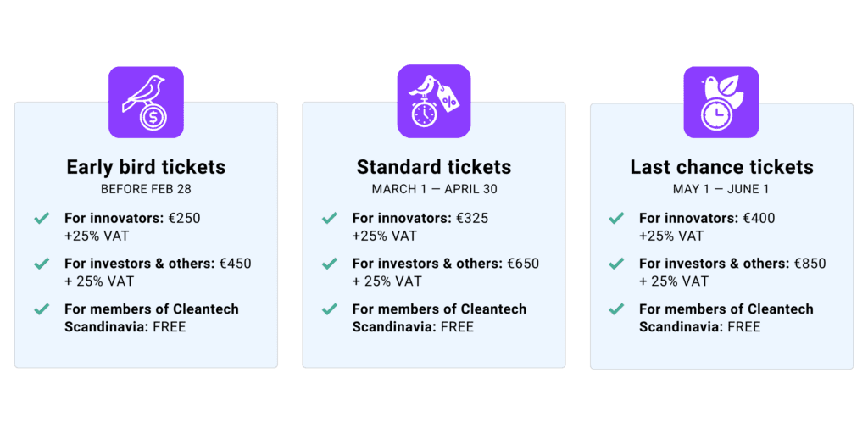Click the MARCH 1 — APRIL 30 date text
Image resolution: width=868 pixels, height=434 pixels.
434,189
